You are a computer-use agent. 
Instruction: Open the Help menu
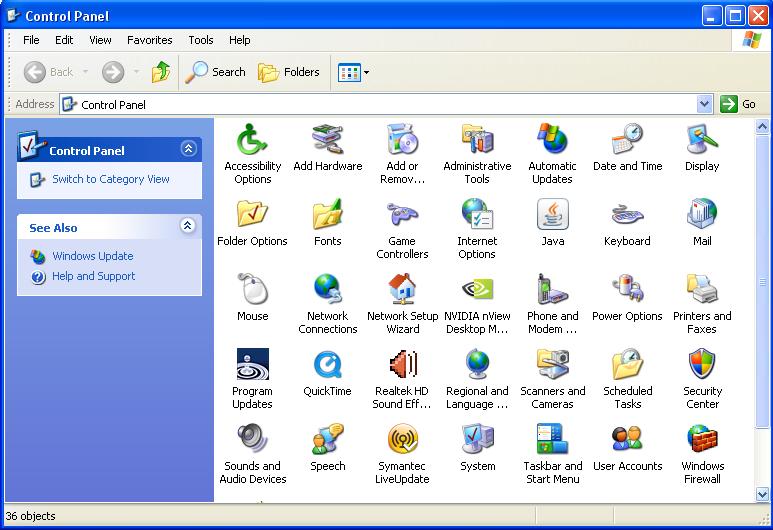[240, 40]
